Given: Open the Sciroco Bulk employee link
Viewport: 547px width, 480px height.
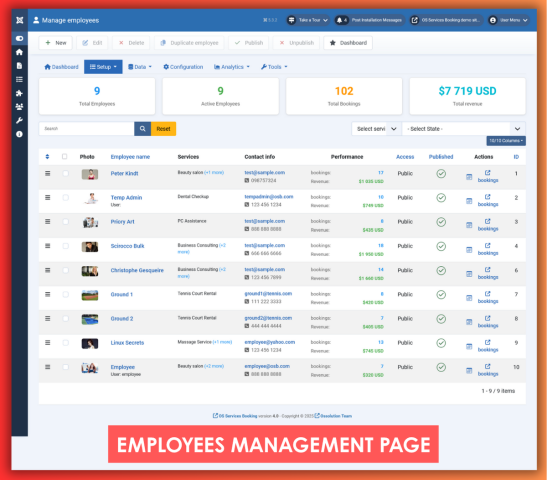Looking at the screenshot, I should coord(127,246).
